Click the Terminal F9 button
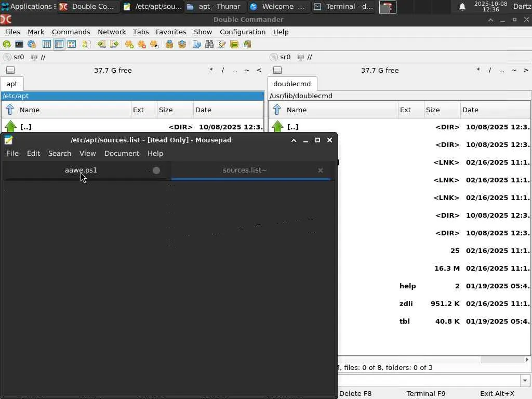 (426, 394)
